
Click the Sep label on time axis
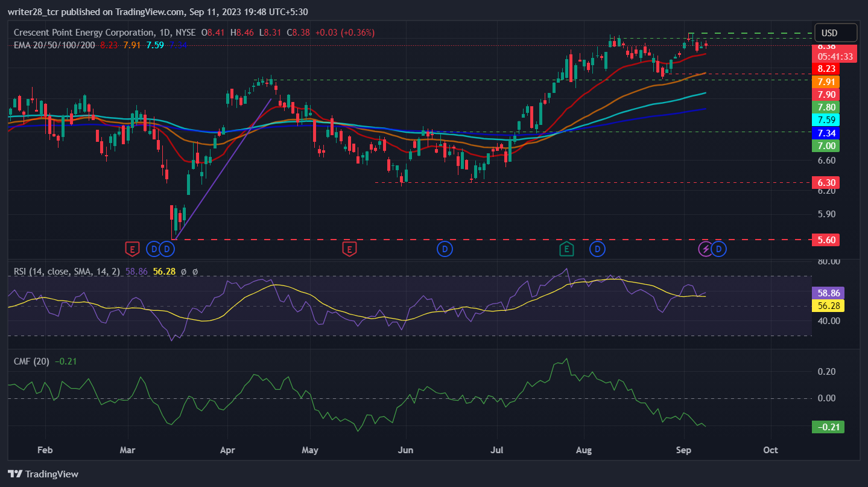683,450
